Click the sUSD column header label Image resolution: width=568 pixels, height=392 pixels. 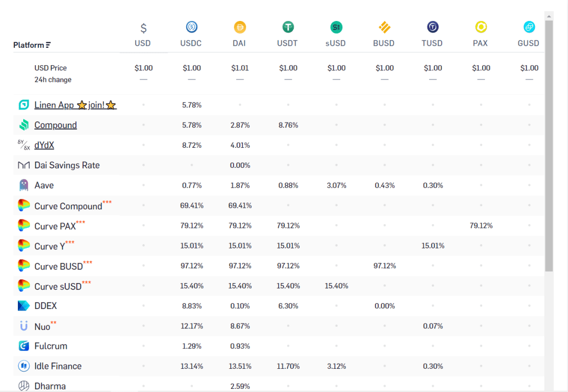[x=336, y=43]
